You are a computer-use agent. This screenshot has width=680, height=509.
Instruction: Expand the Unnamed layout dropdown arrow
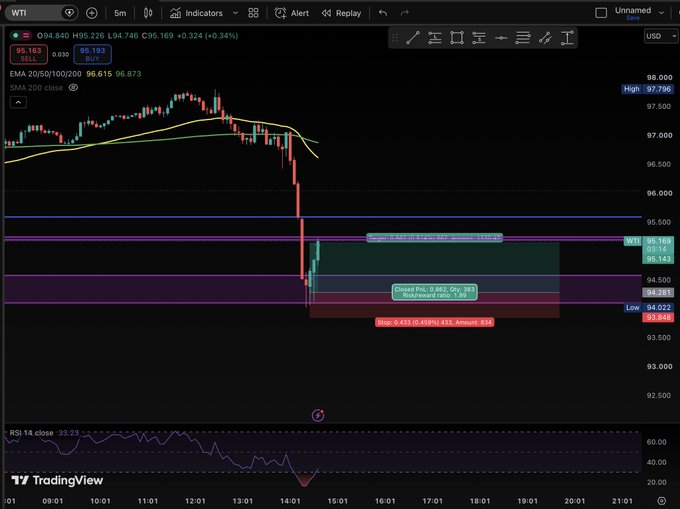pyautogui.click(x=661, y=13)
